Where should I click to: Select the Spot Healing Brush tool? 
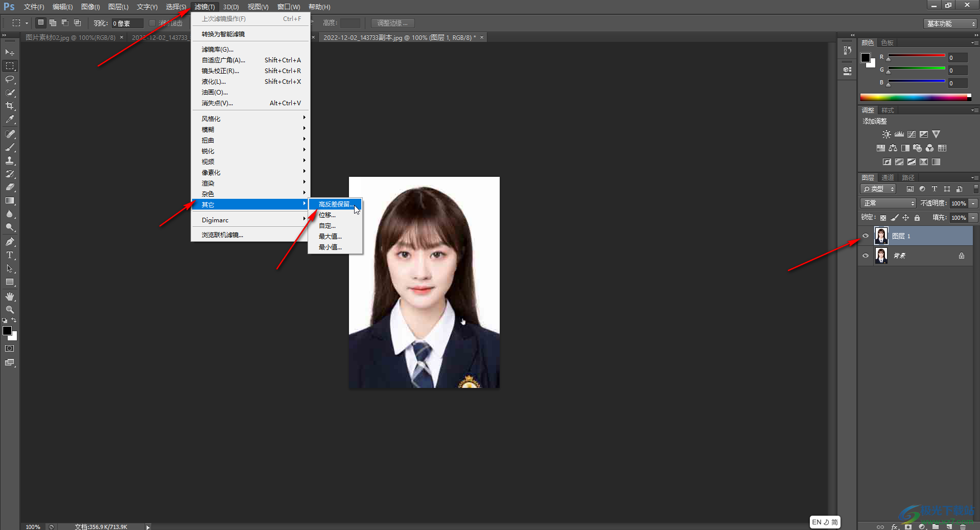pyautogui.click(x=10, y=134)
